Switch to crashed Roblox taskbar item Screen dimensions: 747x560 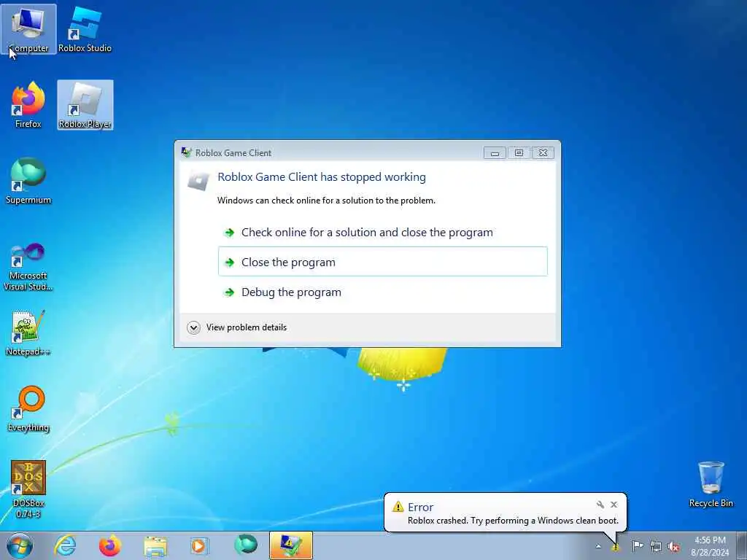point(291,545)
